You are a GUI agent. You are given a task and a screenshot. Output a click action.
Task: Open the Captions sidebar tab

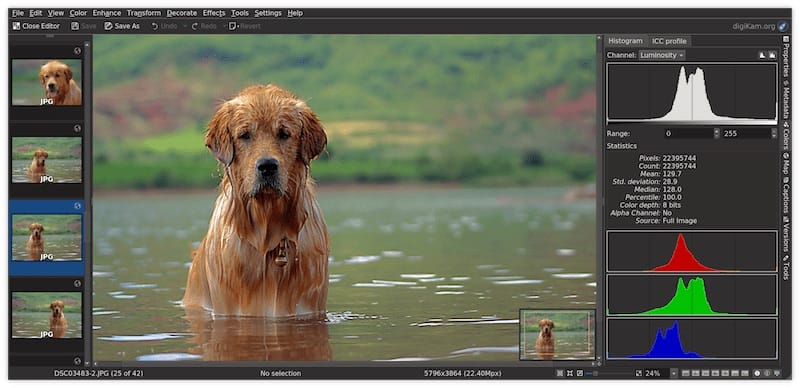click(x=786, y=195)
